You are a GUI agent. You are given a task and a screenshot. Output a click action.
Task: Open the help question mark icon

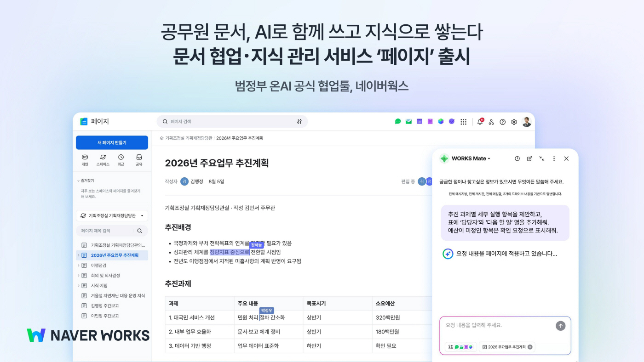click(503, 122)
